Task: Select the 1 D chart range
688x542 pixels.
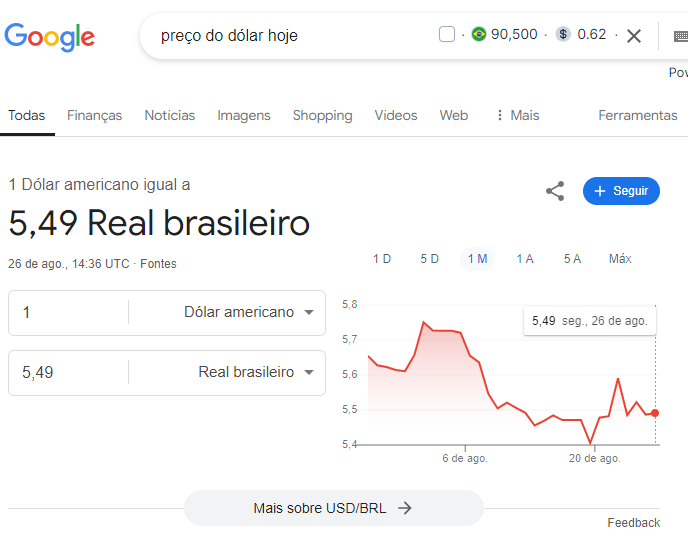Action: pos(382,258)
